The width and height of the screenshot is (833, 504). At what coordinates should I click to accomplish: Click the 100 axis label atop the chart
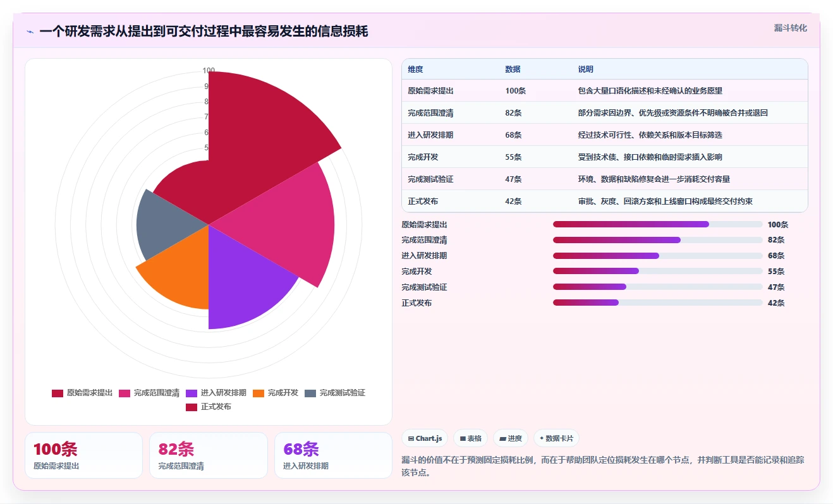point(209,71)
